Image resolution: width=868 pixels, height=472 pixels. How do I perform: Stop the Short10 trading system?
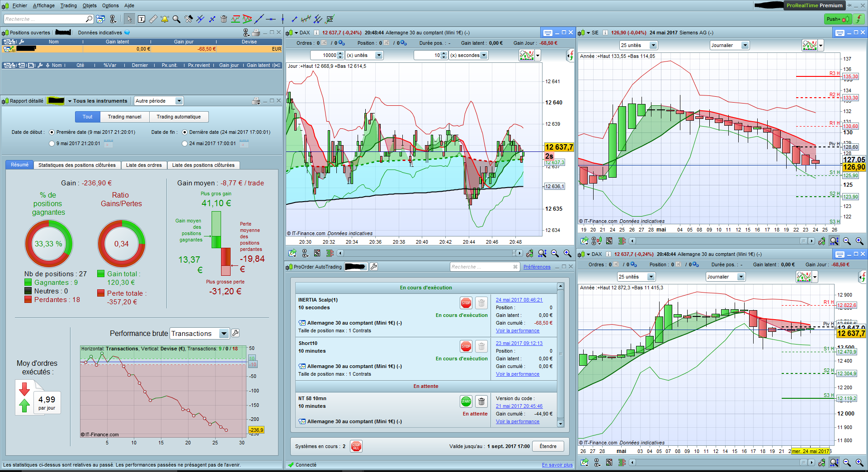tap(466, 346)
